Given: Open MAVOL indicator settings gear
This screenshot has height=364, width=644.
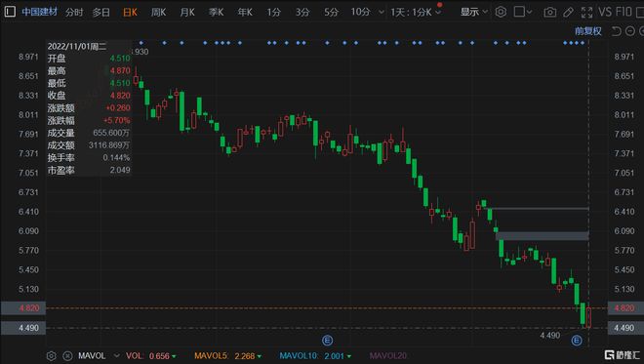Looking at the screenshot, I should tap(52, 356).
